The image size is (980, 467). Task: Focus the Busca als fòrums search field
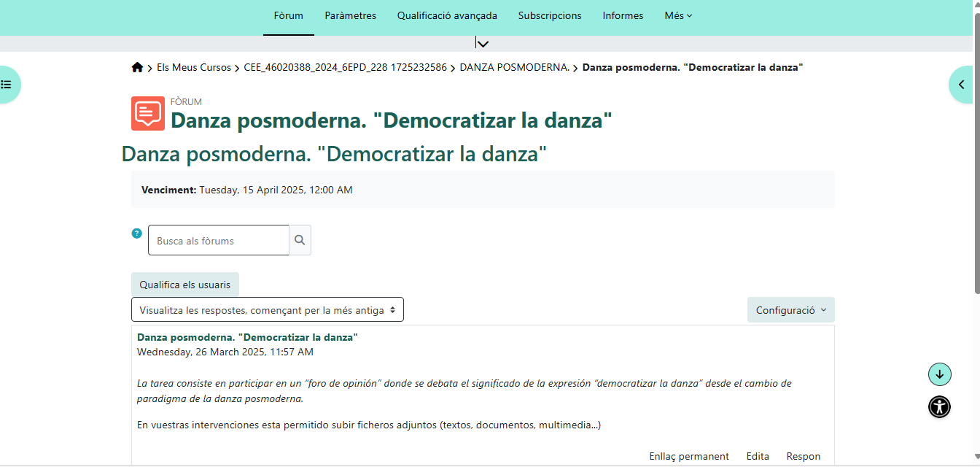tap(219, 240)
